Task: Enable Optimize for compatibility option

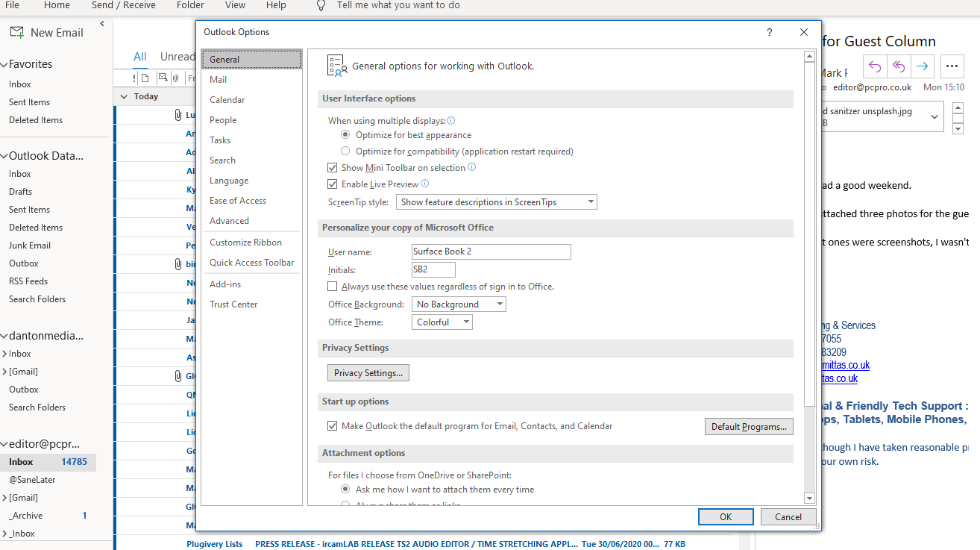Action: pyautogui.click(x=345, y=150)
